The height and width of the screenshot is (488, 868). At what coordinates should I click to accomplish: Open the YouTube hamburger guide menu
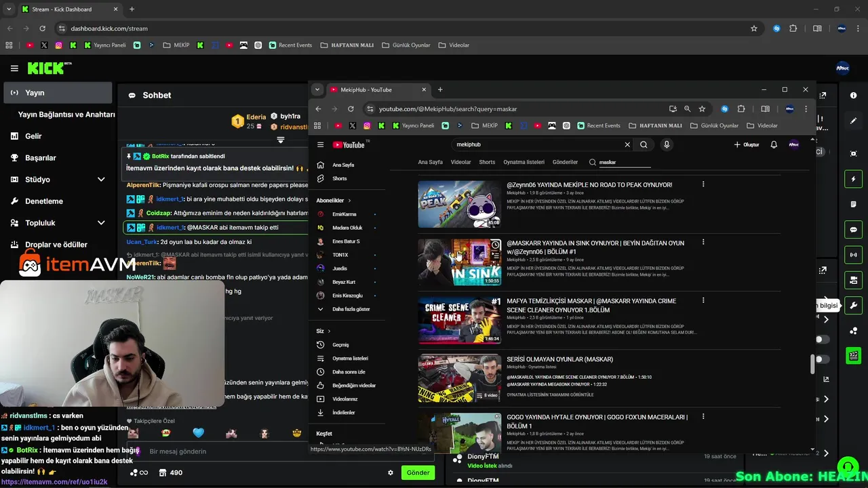tap(321, 144)
